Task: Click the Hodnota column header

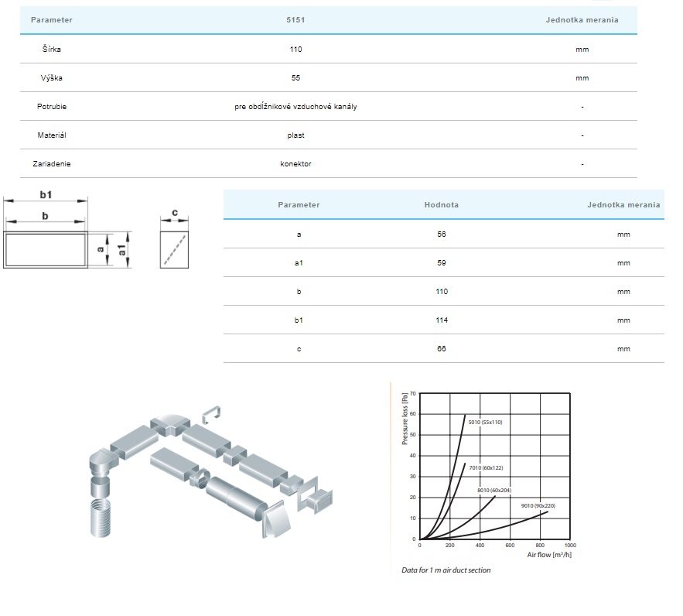Action: (441, 205)
